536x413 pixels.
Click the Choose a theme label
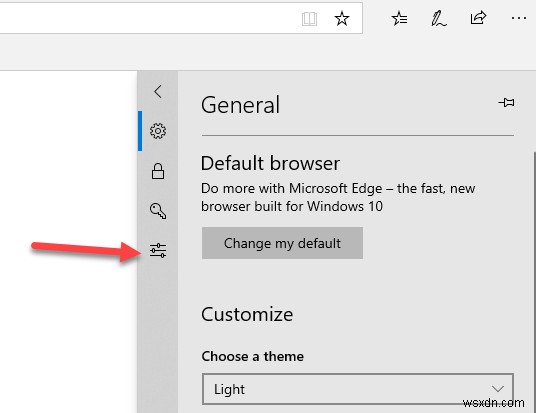tap(253, 356)
